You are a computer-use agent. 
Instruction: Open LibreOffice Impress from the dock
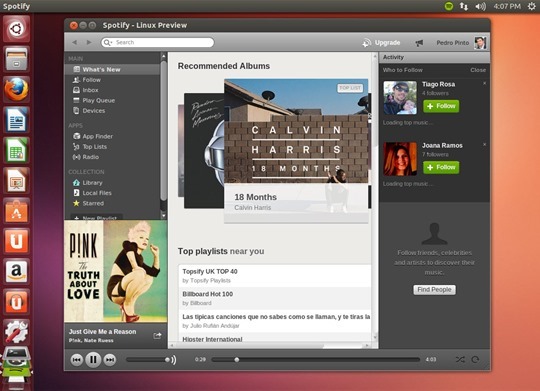tap(17, 180)
